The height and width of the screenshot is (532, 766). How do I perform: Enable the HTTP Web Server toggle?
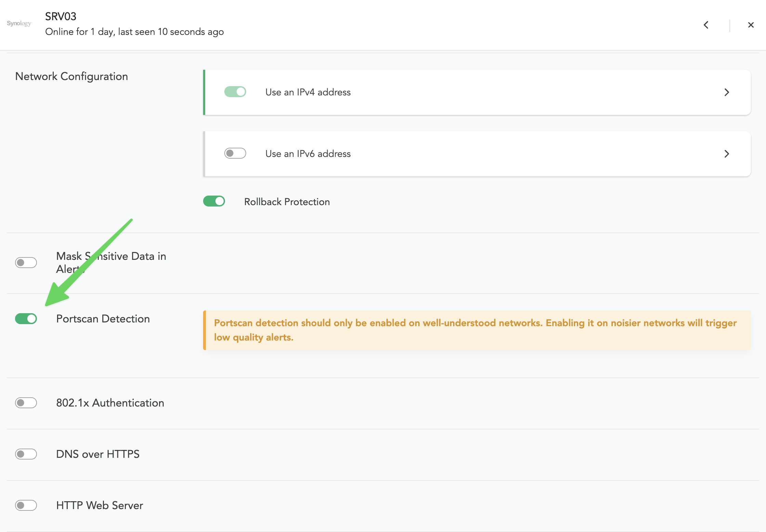click(x=26, y=505)
